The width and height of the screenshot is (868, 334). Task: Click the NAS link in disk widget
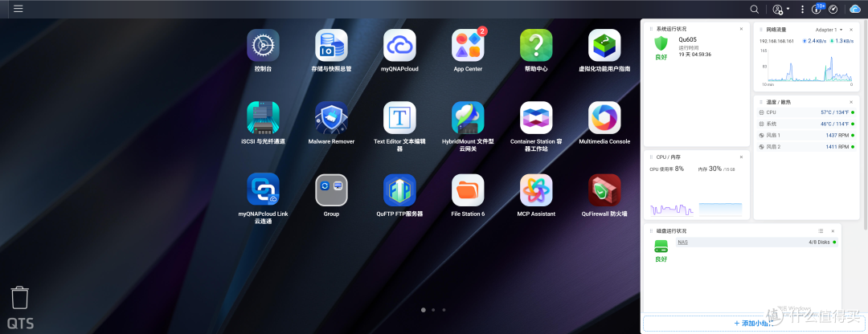(682, 242)
